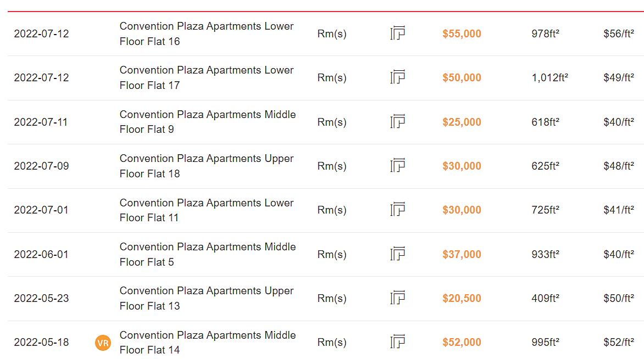Open the orange VR badge on 2022-05-18 row

(103, 343)
